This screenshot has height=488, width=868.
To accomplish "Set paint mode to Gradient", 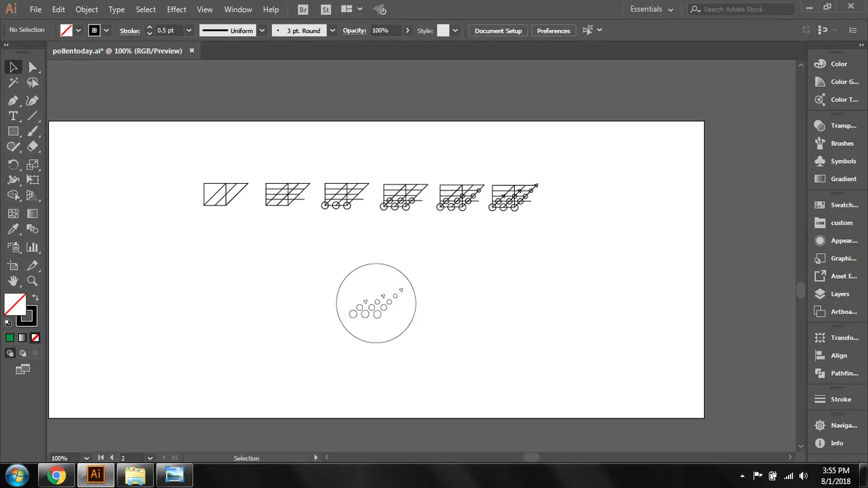I will click(x=22, y=338).
